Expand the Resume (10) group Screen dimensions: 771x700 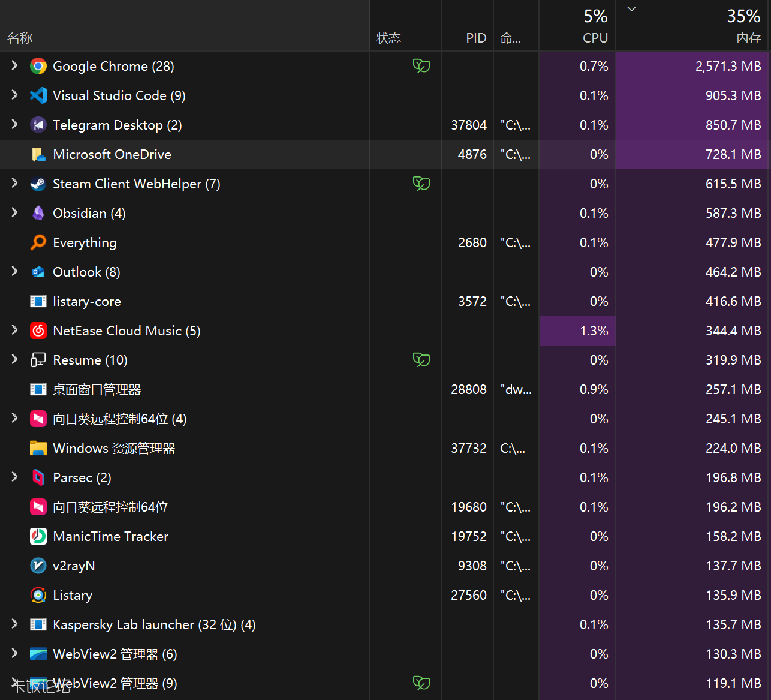[14, 359]
